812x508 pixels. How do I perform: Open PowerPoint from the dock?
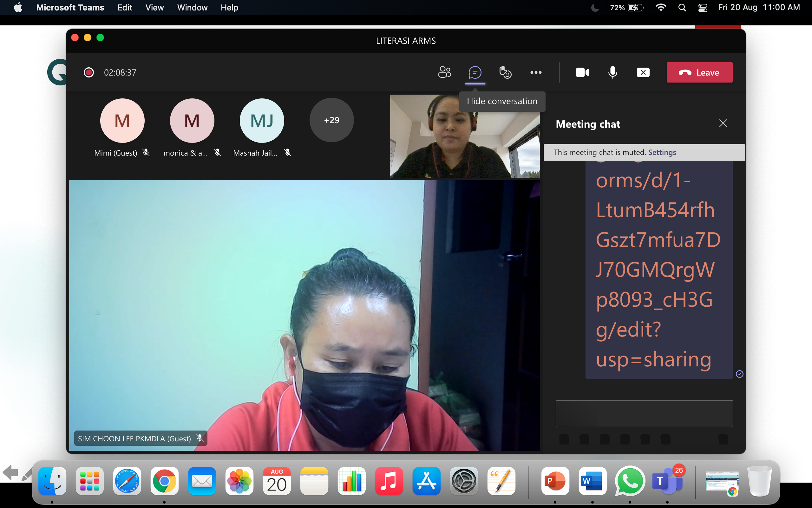tap(555, 480)
